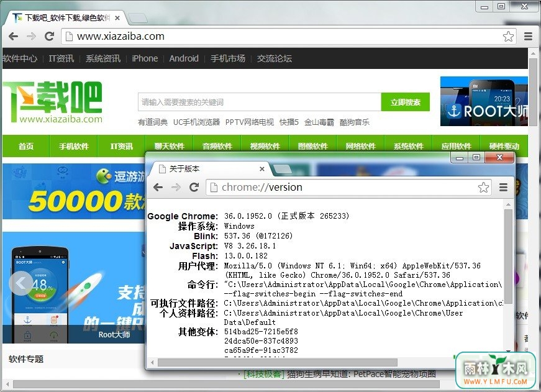Viewport: 541px width, 392px height.
Task: Click the site keyword search box
Action: point(260,102)
